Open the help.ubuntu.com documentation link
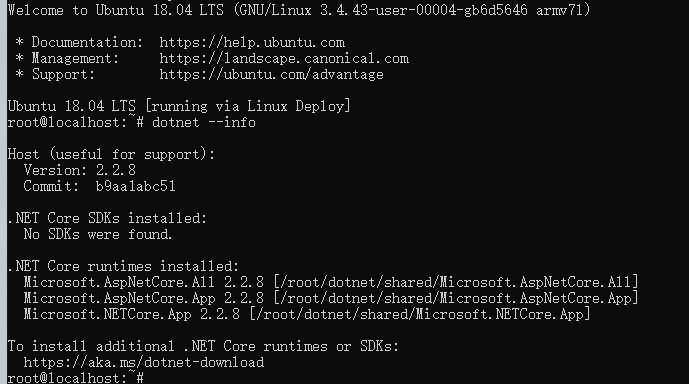 coord(252,43)
